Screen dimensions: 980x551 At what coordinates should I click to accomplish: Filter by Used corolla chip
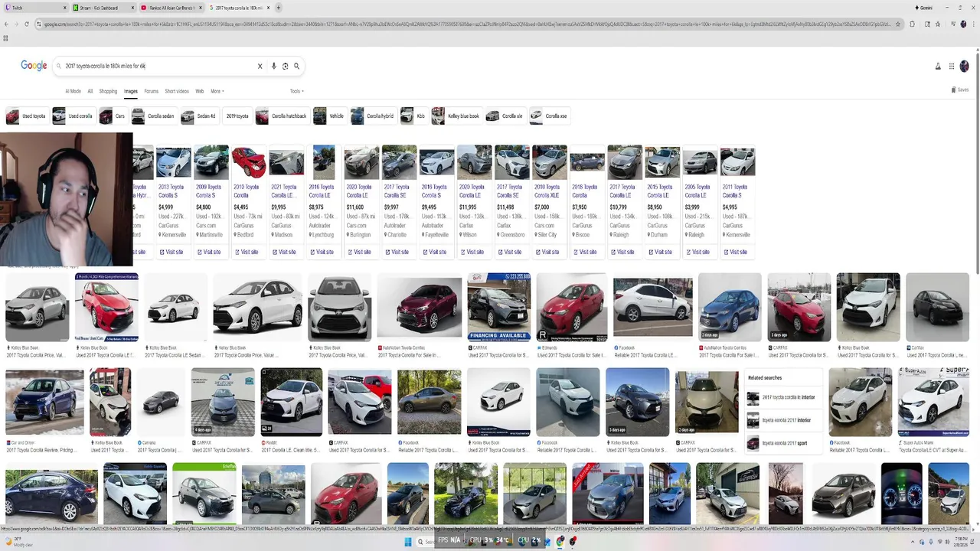click(73, 116)
